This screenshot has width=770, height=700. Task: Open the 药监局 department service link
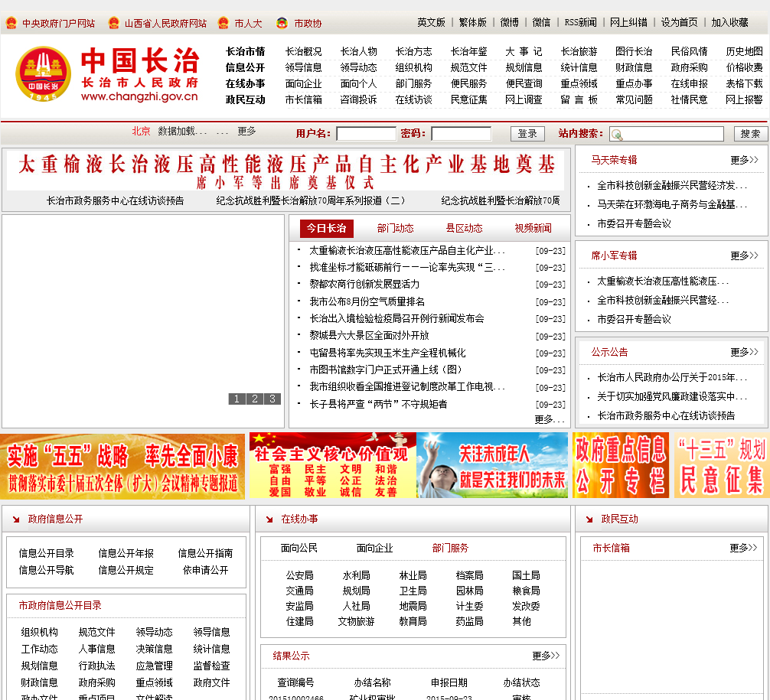click(x=469, y=621)
